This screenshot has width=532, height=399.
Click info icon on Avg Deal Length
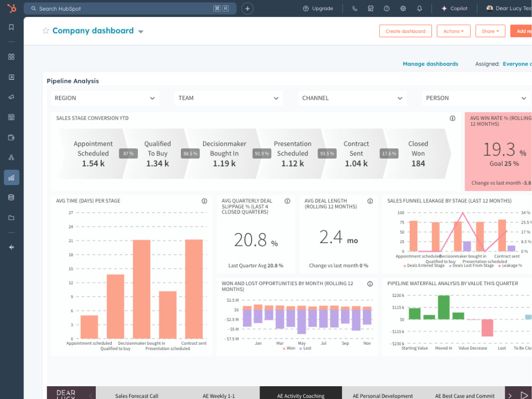pos(370,201)
